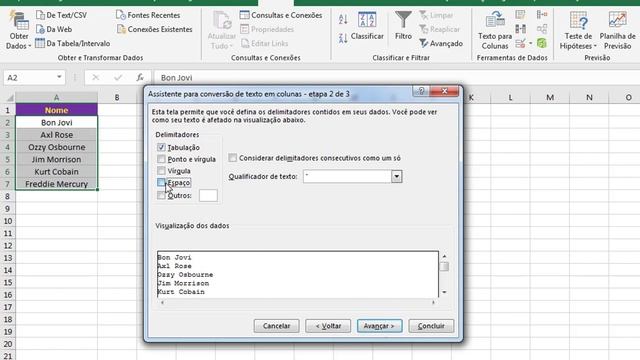Open Conexões Existentes
The image size is (640, 360).
coord(155,29)
